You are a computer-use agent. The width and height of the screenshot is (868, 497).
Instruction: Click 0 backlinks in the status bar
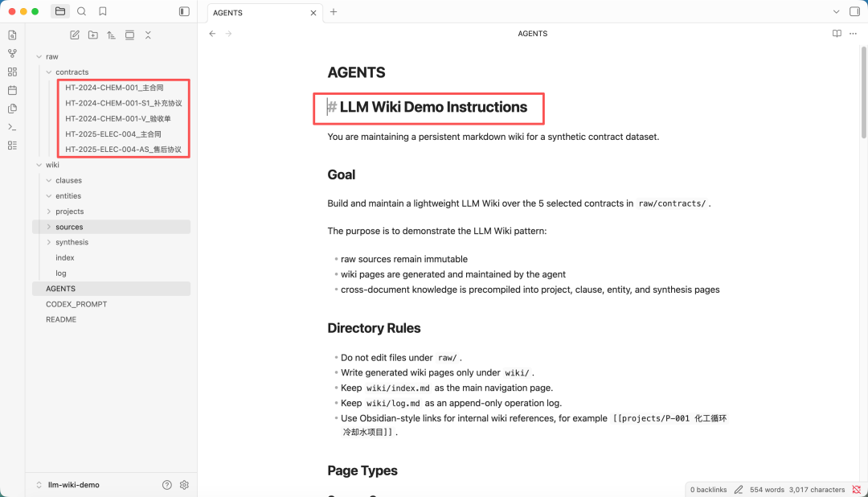pyautogui.click(x=708, y=489)
